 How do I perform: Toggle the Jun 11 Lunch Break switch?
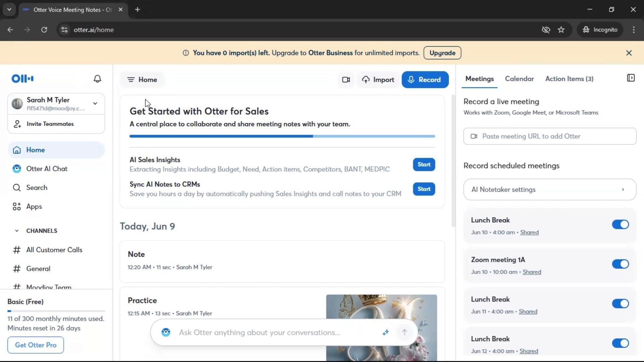coord(620,304)
